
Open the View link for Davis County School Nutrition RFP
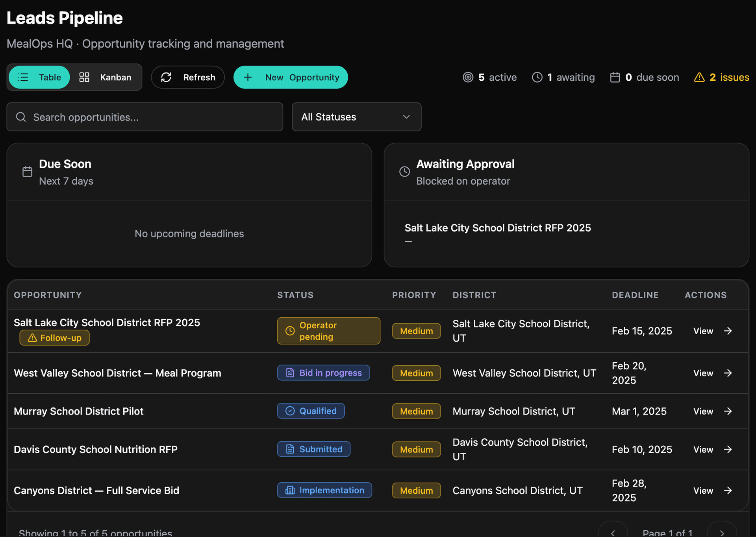click(703, 449)
